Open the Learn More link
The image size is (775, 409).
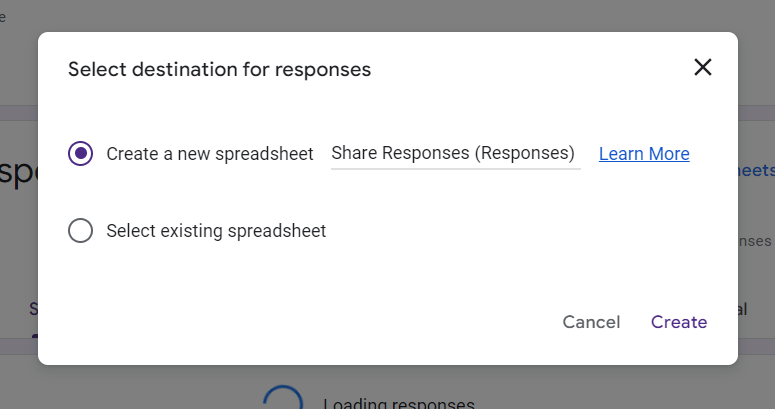pyautogui.click(x=644, y=154)
